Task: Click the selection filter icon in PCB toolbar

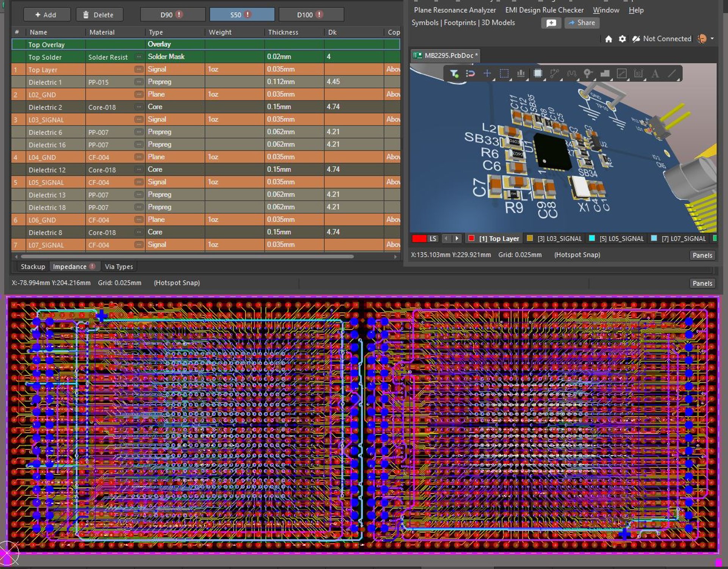Action: click(x=454, y=74)
